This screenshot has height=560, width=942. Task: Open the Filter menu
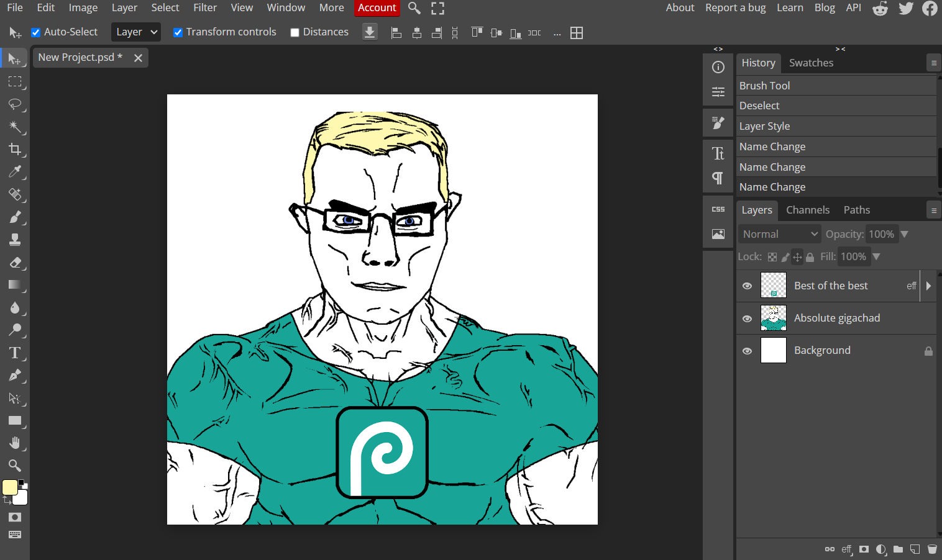pyautogui.click(x=205, y=8)
